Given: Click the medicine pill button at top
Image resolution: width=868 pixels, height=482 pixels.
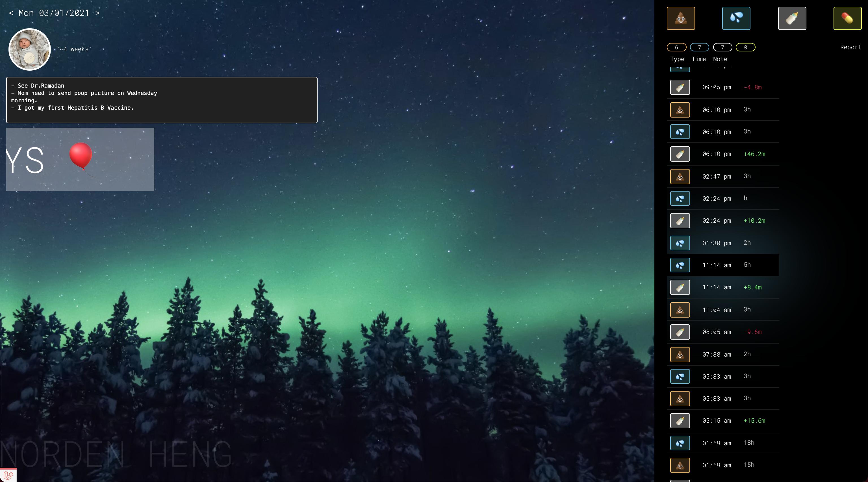Looking at the screenshot, I should point(847,18).
